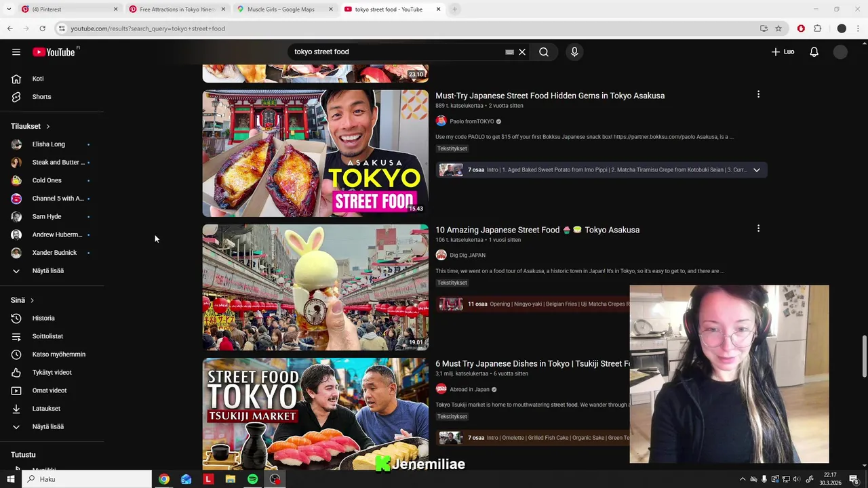This screenshot has height=488, width=868.
Task: Clear the search query with the X
Action: click(522, 52)
